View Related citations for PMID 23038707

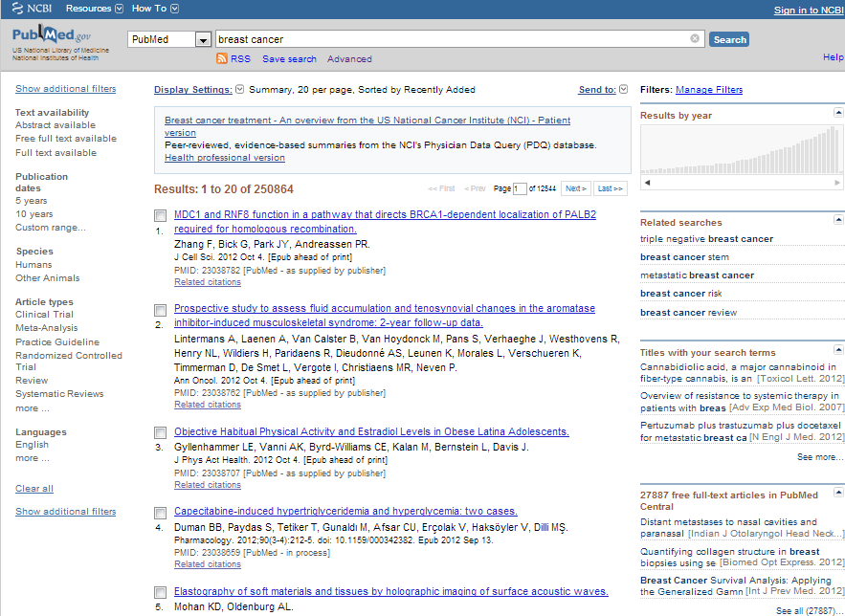[x=208, y=485]
